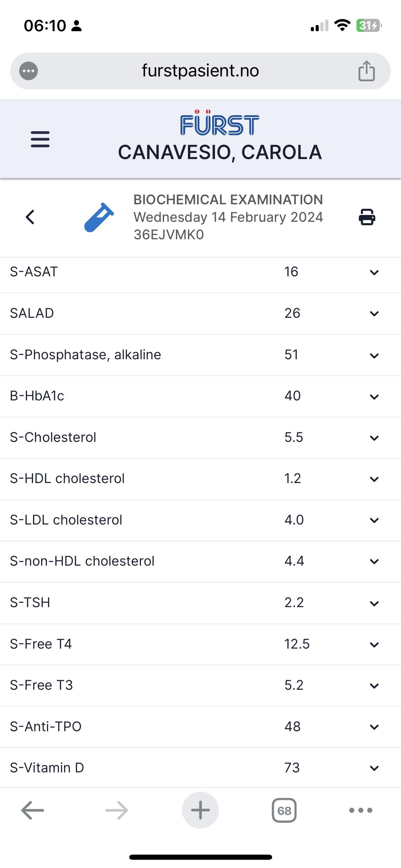Go back using the left chevron
401x868 pixels.
click(30, 217)
